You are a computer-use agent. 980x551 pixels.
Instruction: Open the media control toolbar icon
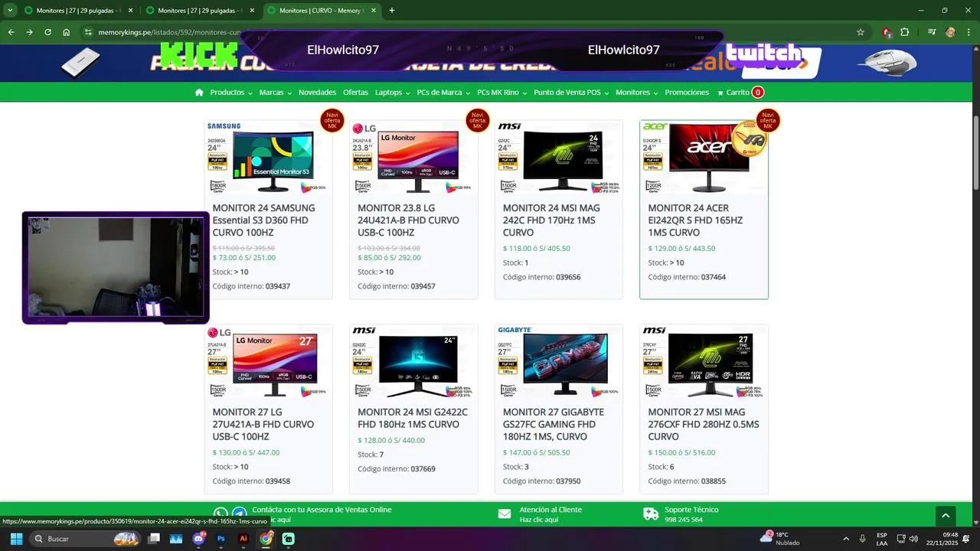click(x=932, y=32)
